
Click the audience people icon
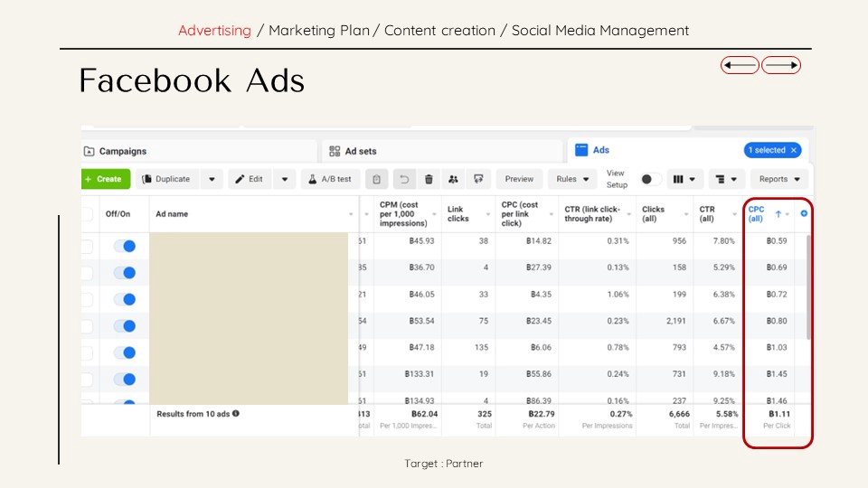(x=453, y=179)
